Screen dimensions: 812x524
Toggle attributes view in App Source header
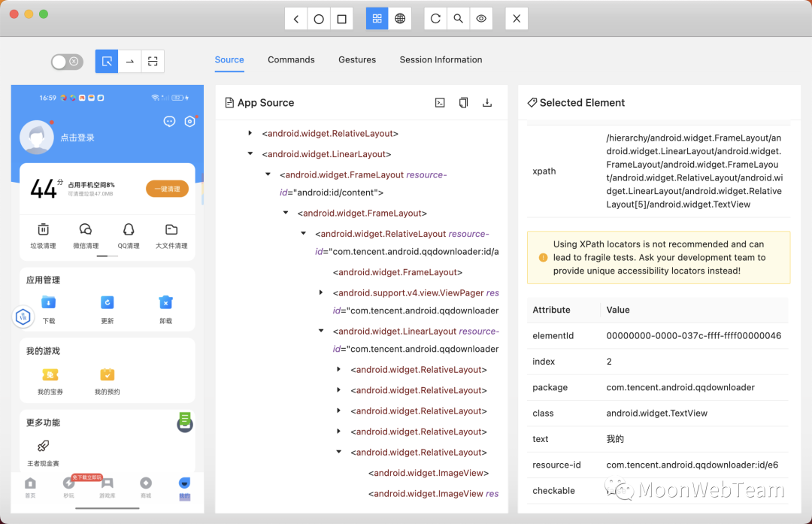tap(440, 102)
